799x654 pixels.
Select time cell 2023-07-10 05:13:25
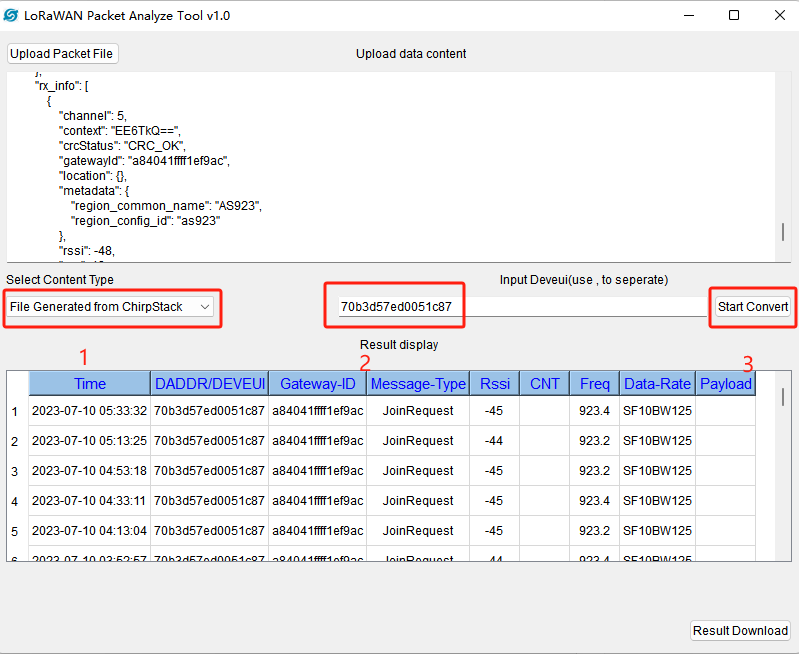pyautogui.click(x=90, y=441)
